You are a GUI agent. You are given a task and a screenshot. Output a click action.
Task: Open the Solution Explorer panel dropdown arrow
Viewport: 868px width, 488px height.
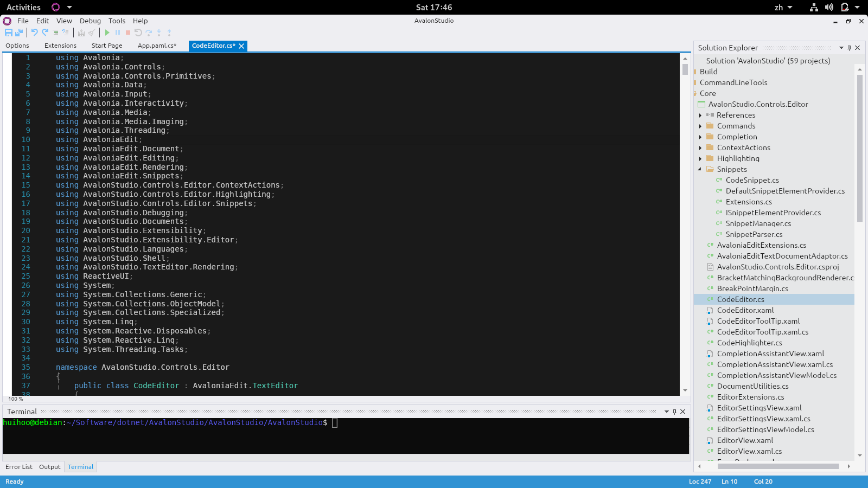(841, 48)
